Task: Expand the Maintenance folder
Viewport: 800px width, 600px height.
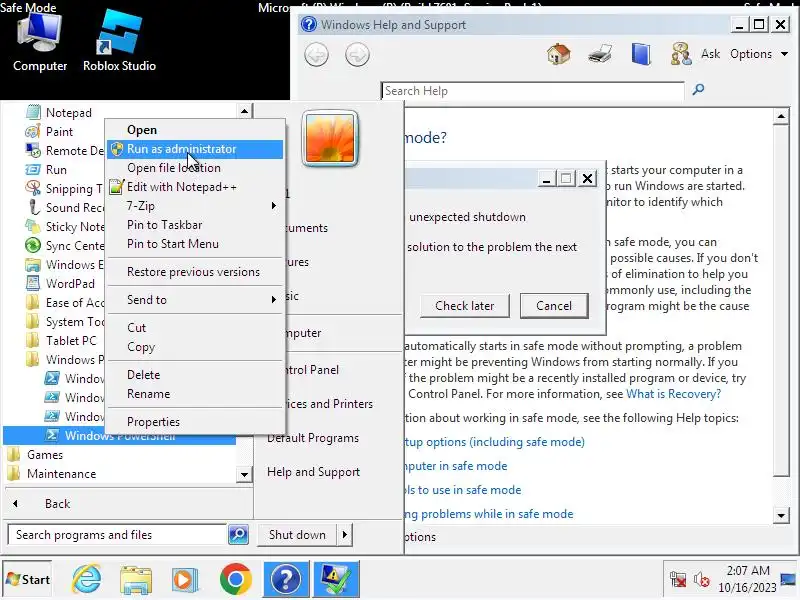Action: pos(52,473)
